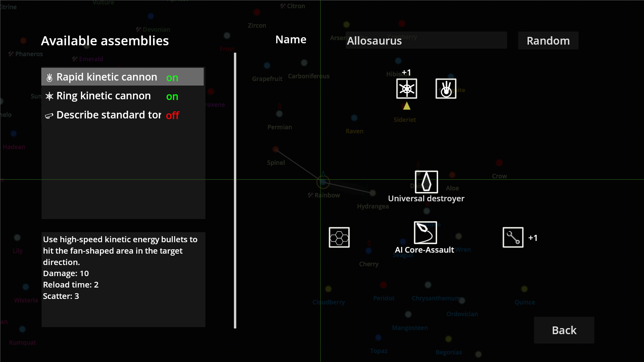
Task: Click the wrench repair slot icon
Action: (513, 238)
